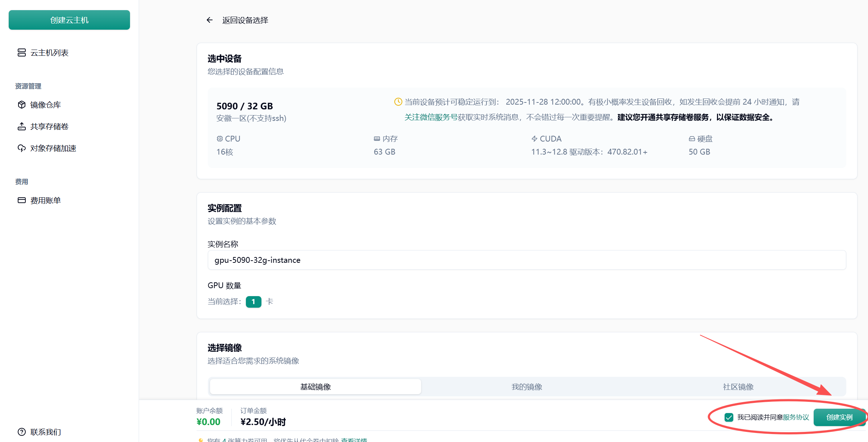Open the 服务协议 link

796,417
